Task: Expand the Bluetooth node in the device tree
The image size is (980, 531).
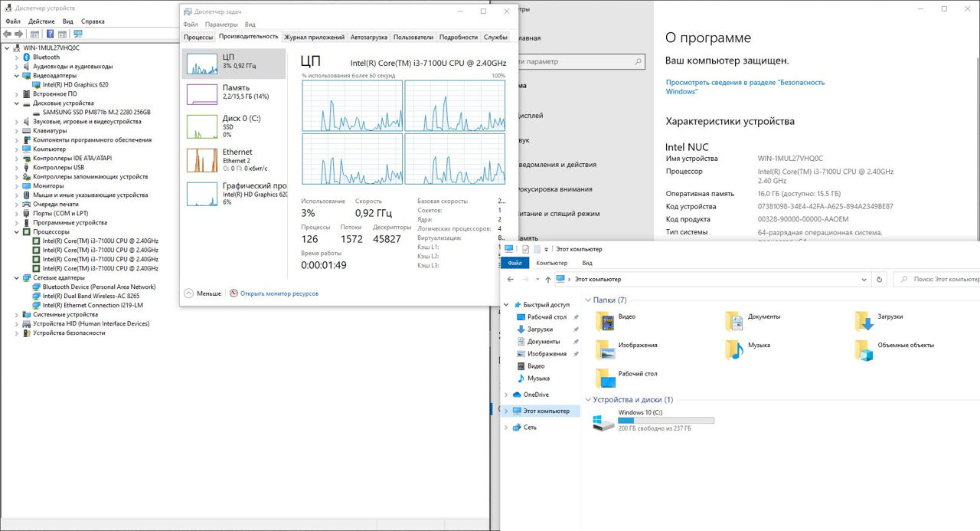Action: click(17, 57)
